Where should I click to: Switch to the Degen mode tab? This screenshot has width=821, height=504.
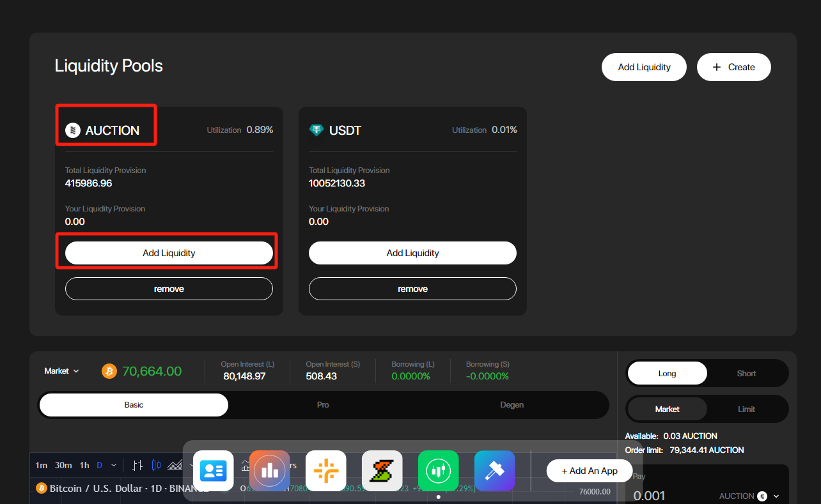pos(512,405)
